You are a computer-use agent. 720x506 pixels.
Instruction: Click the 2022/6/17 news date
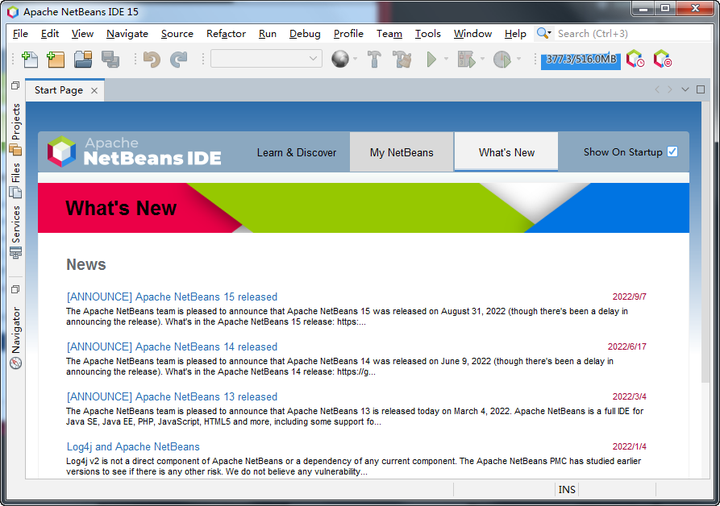[627, 347]
